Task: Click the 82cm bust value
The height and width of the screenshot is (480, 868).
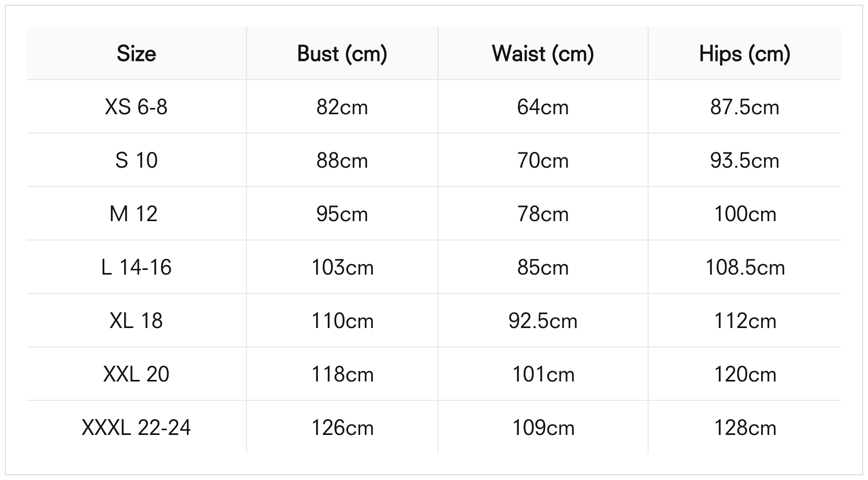Action: (342, 107)
